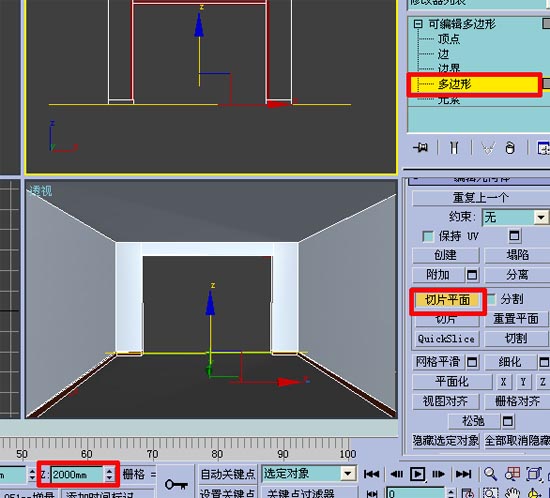Enable the 保持 UV checkbox
Screen dimensions: 550x498
(x=428, y=236)
